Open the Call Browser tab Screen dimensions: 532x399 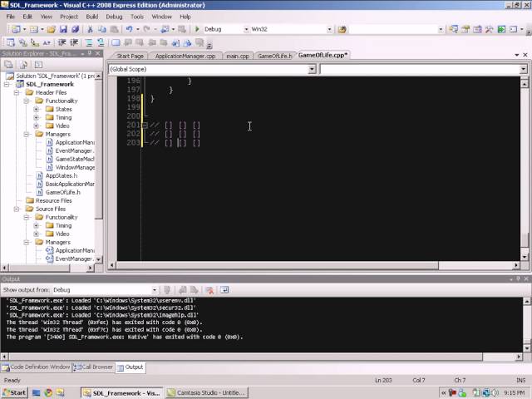coord(93,367)
